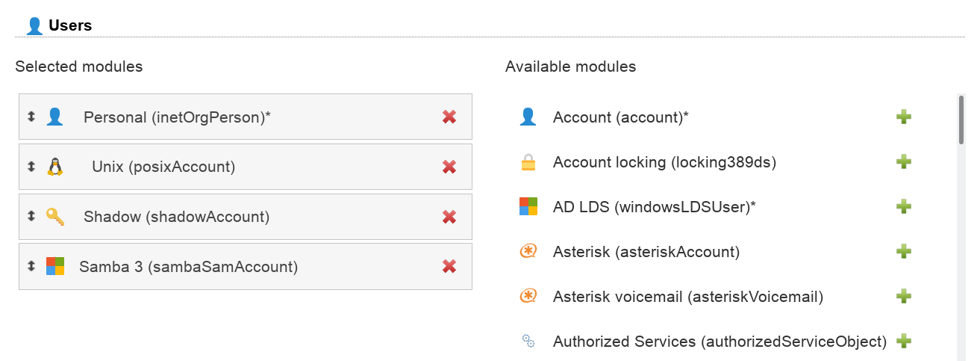The image size is (980, 361).
Task: Add the Account (account) module
Action: [x=904, y=117]
